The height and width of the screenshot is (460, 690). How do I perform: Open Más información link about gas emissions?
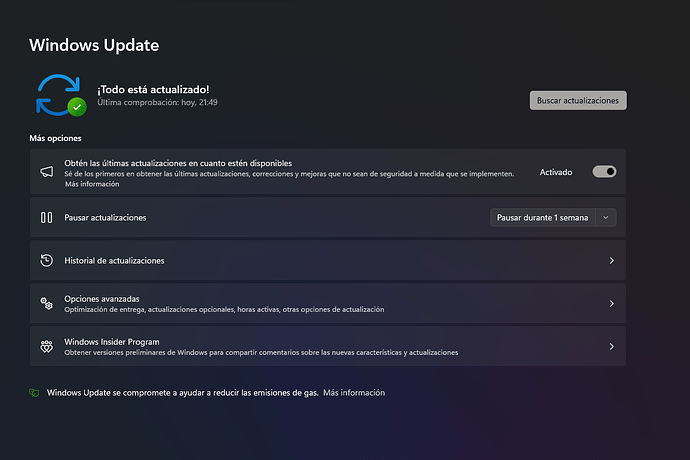click(x=354, y=393)
